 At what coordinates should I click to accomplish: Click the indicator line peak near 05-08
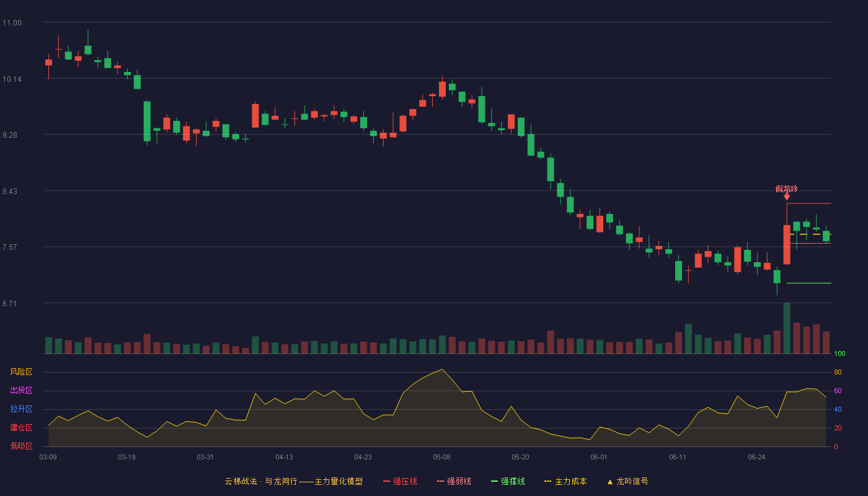441,370
